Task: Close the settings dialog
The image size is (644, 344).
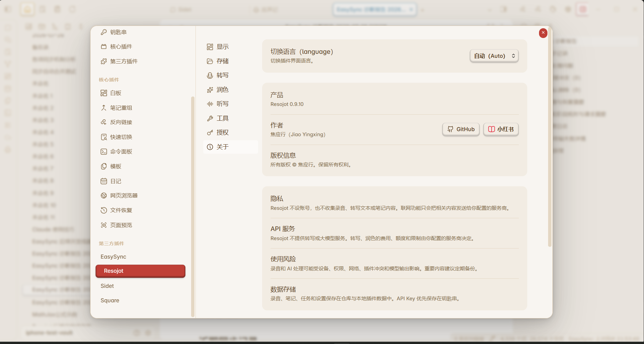Action: coord(543,33)
